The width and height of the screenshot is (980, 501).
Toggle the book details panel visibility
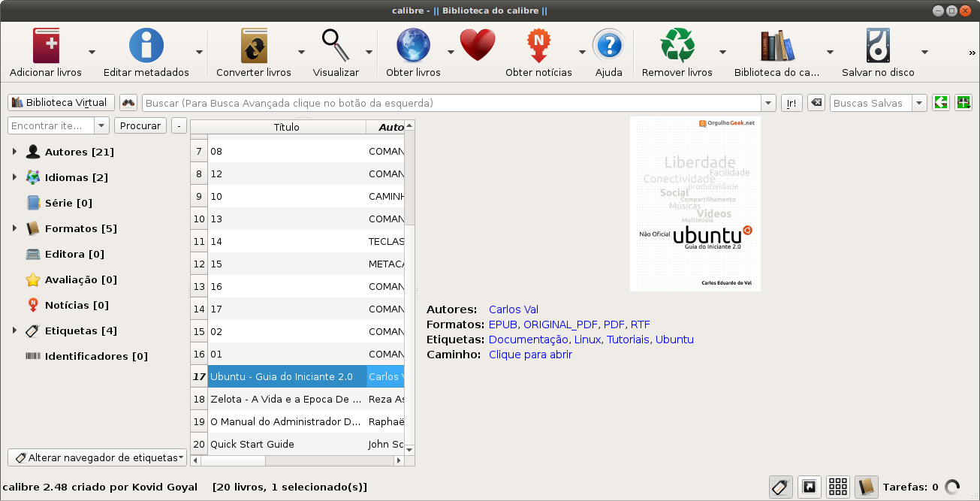(866, 487)
